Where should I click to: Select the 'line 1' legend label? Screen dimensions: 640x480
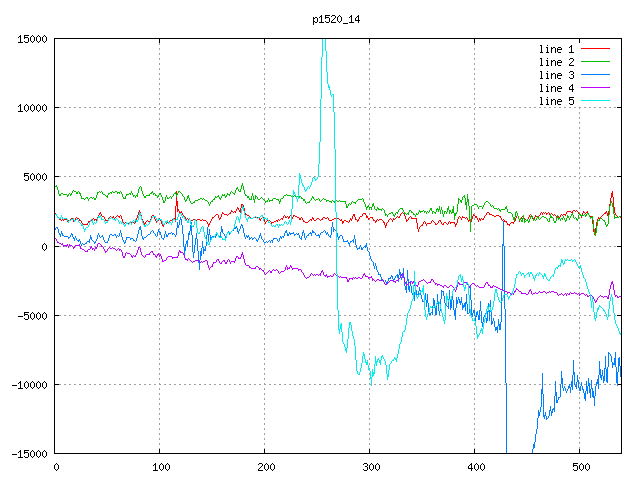(557, 48)
